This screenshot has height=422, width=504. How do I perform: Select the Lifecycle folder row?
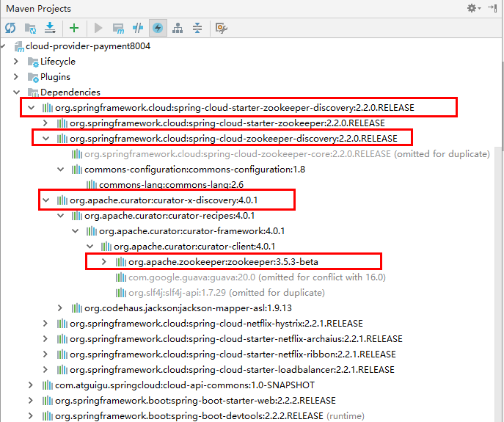click(58, 61)
